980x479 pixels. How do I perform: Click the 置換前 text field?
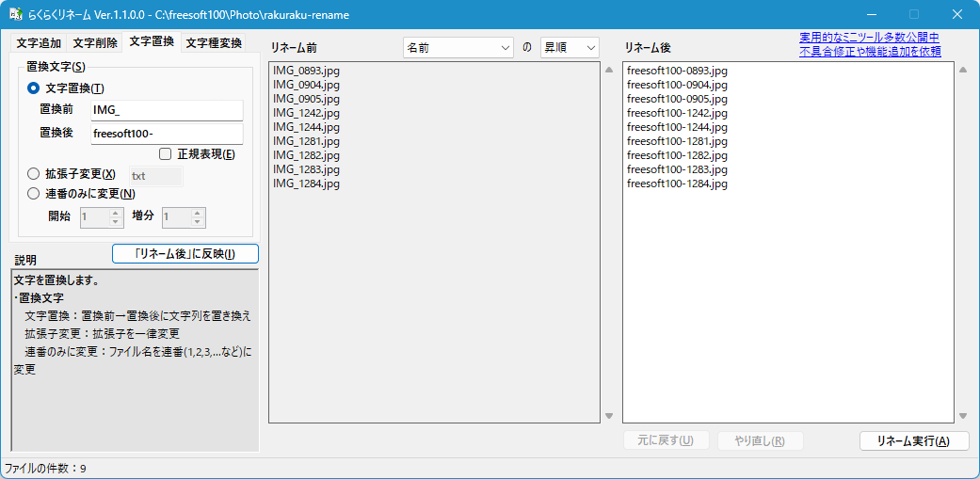(x=166, y=110)
